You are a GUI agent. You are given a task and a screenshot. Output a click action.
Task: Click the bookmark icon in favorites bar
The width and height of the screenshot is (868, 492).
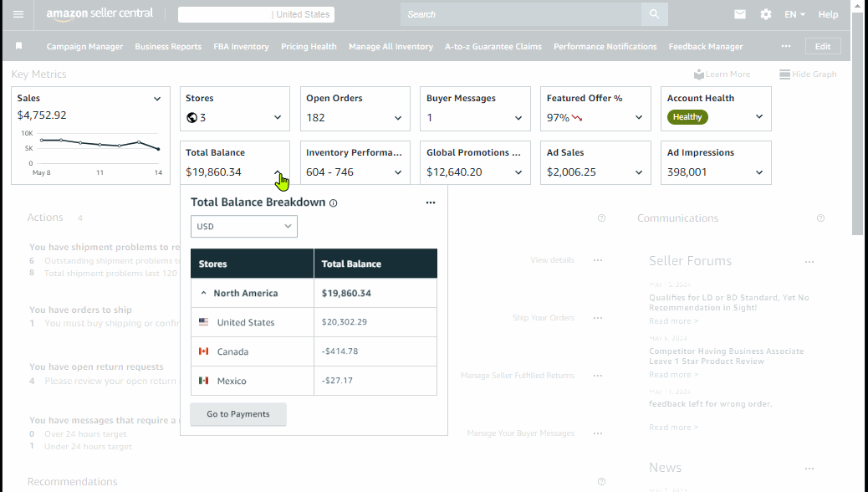[x=19, y=46]
